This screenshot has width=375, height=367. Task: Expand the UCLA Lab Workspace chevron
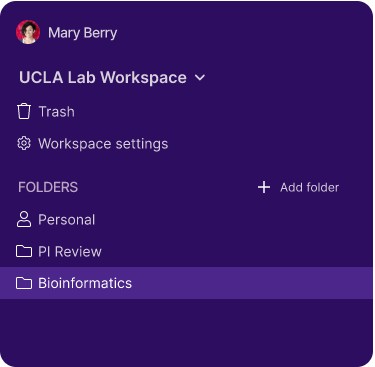click(200, 78)
